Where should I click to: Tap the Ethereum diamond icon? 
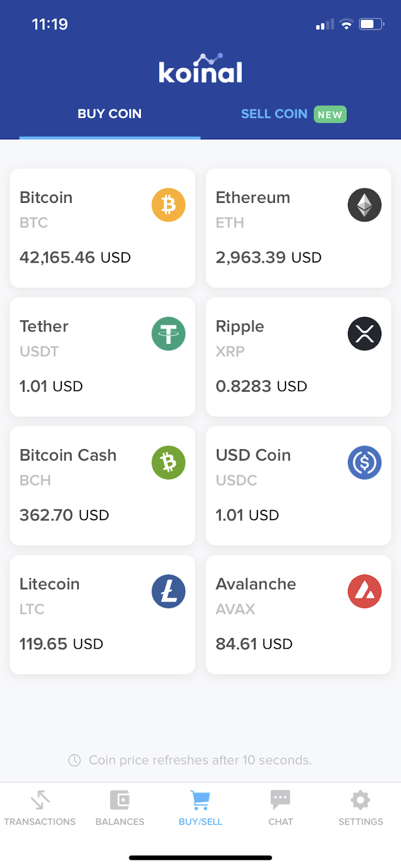pyautogui.click(x=364, y=205)
